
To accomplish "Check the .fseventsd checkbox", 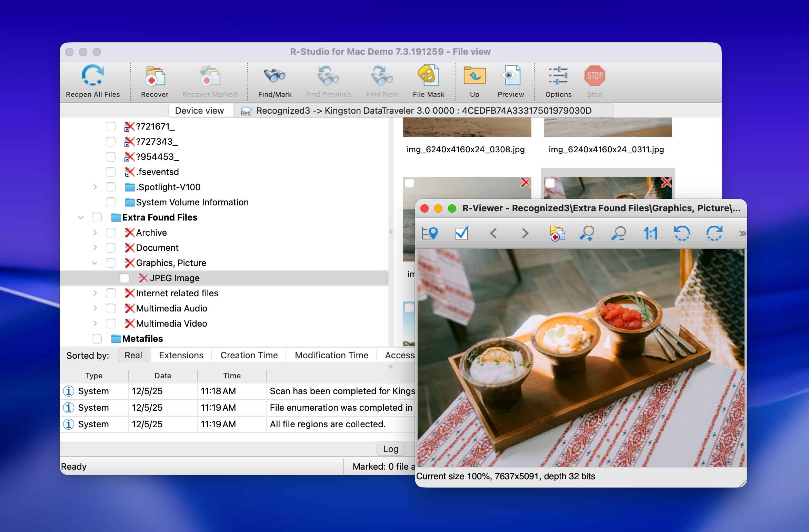I will pyautogui.click(x=110, y=172).
